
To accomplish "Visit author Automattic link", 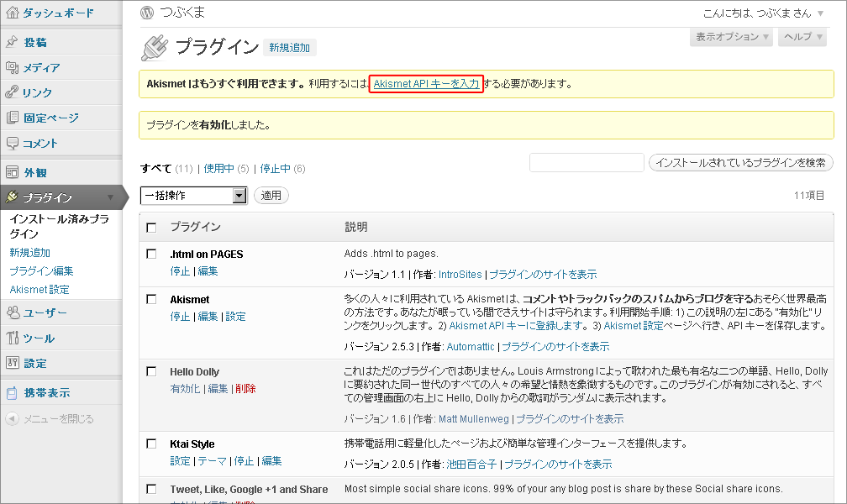I will pyautogui.click(x=471, y=347).
